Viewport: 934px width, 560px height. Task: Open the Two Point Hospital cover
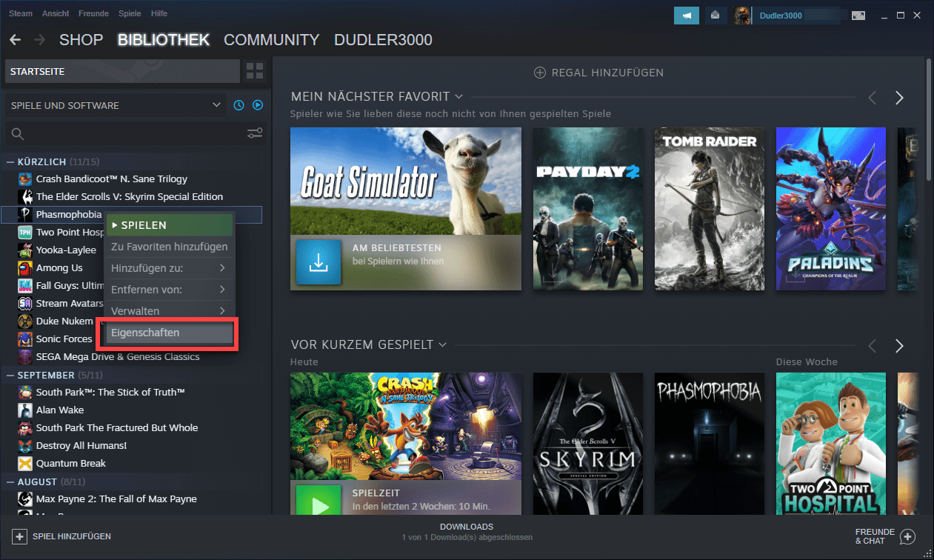(831, 444)
